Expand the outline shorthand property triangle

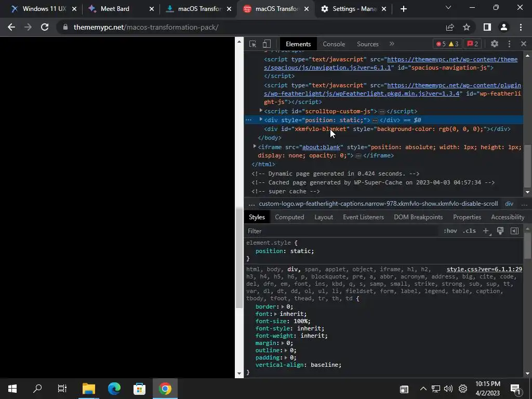286,350
